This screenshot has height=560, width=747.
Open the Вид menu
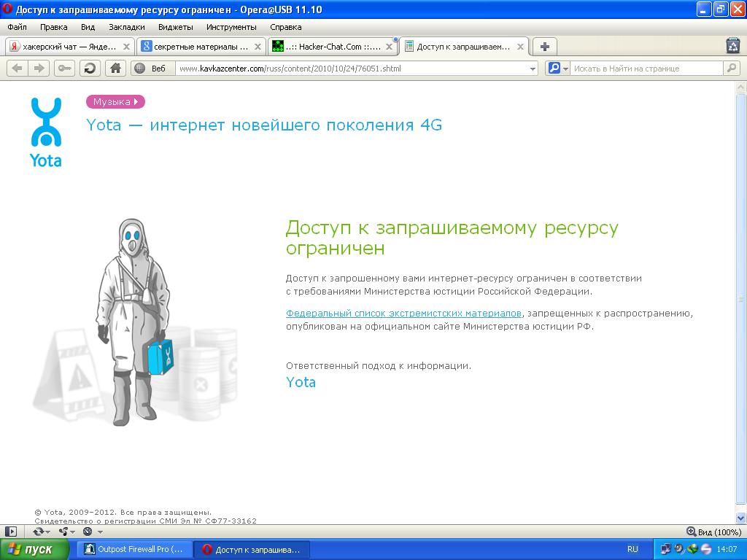point(88,27)
